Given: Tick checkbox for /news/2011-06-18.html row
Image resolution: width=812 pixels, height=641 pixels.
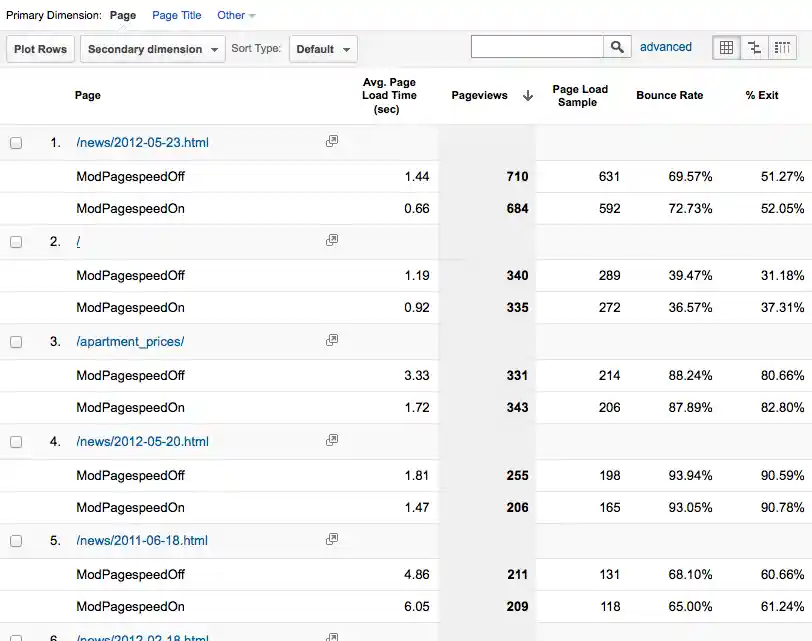Looking at the screenshot, I should tap(16, 541).
